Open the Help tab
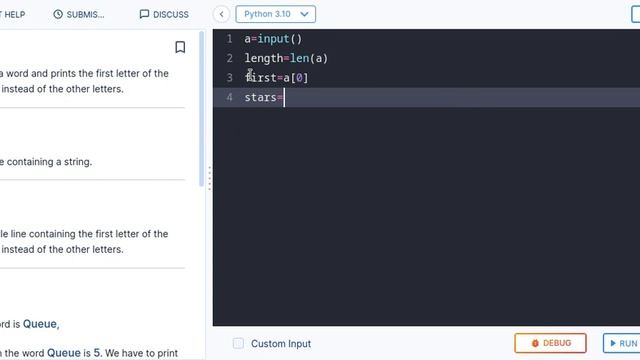The image size is (640, 360). coord(12,14)
